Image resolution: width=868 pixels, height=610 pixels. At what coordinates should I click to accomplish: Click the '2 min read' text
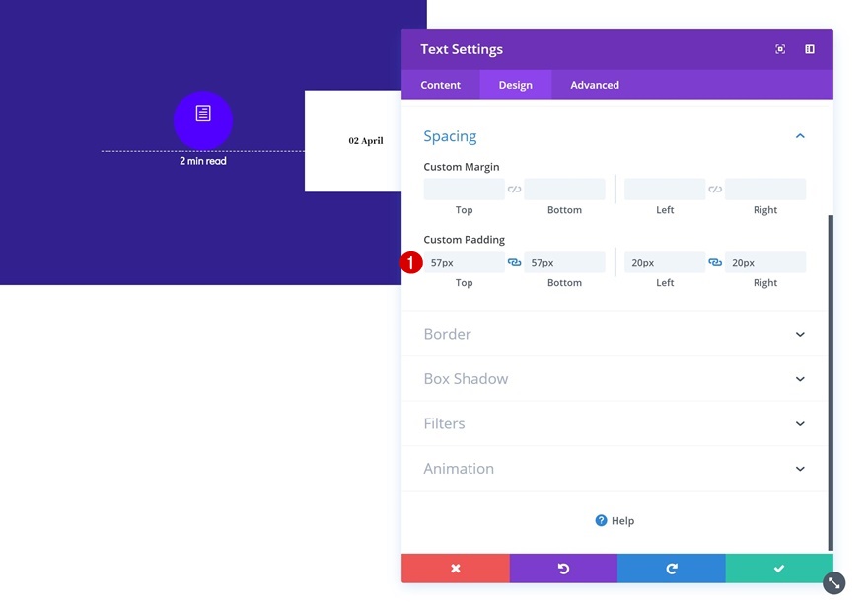click(203, 161)
